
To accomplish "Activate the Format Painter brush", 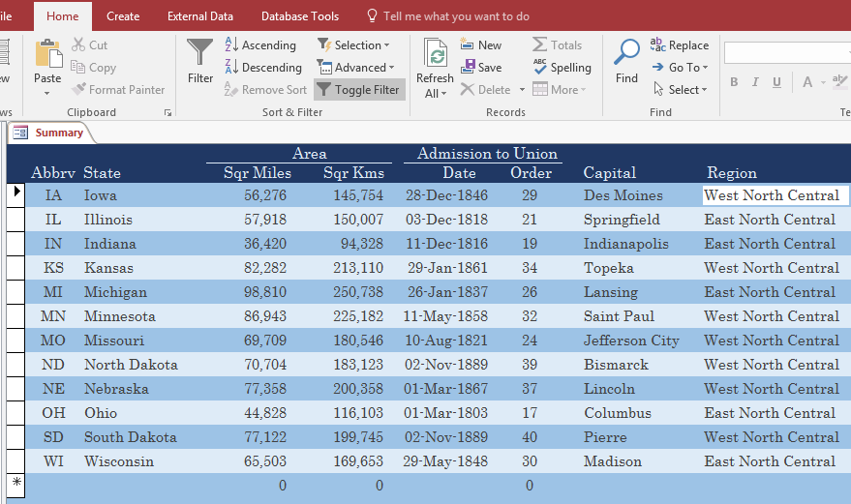I will point(78,89).
